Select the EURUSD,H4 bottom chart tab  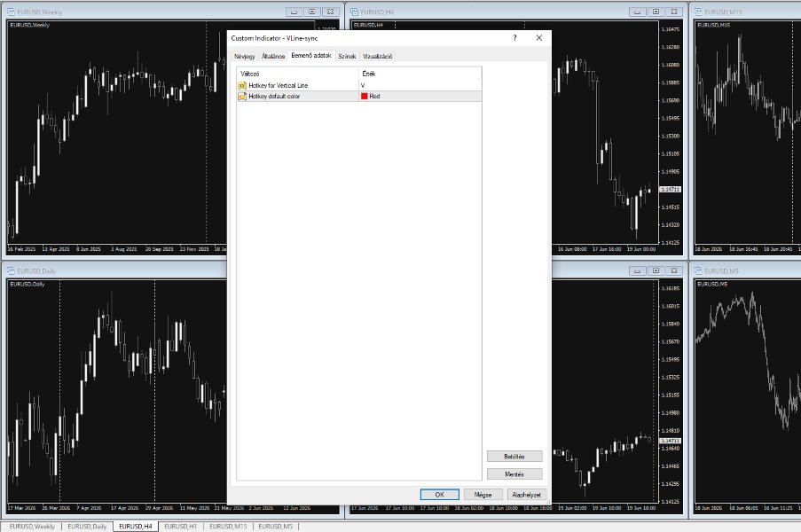pyautogui.click(x=136, y=527)
